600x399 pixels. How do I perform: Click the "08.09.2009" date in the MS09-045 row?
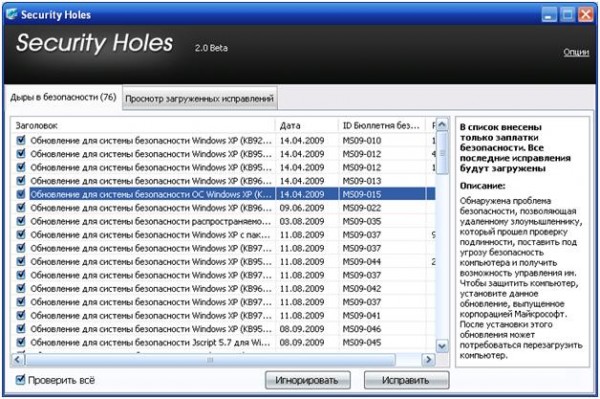coord(302,342)
